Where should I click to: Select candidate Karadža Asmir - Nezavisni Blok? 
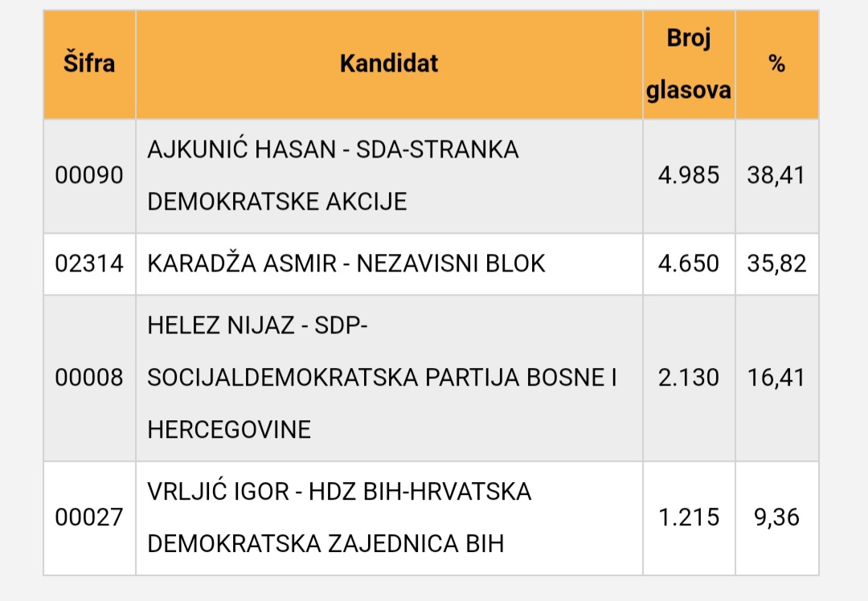coord(346,264)
